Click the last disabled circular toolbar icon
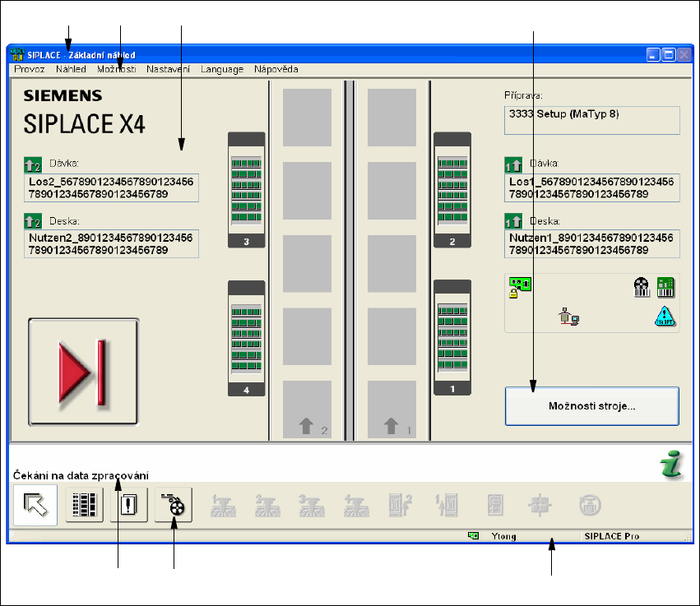The height and width of the screenshot is (606, 700). pos(590,505)
